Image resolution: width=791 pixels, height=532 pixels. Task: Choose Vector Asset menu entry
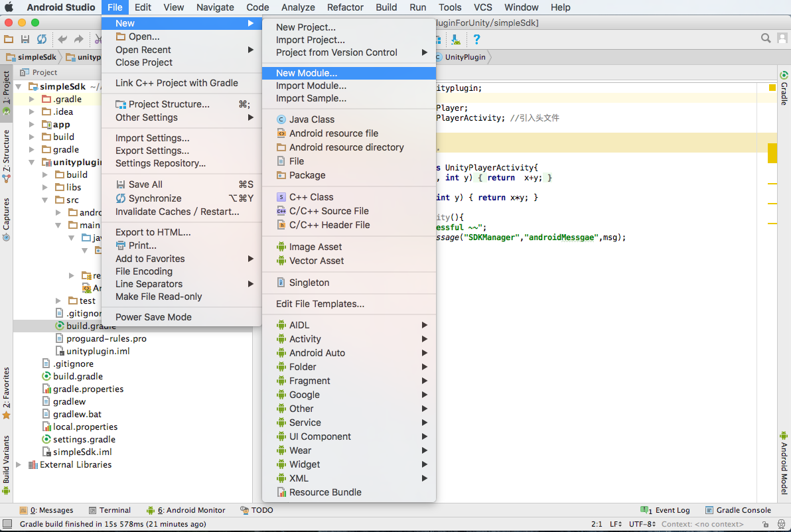[349, 261]
